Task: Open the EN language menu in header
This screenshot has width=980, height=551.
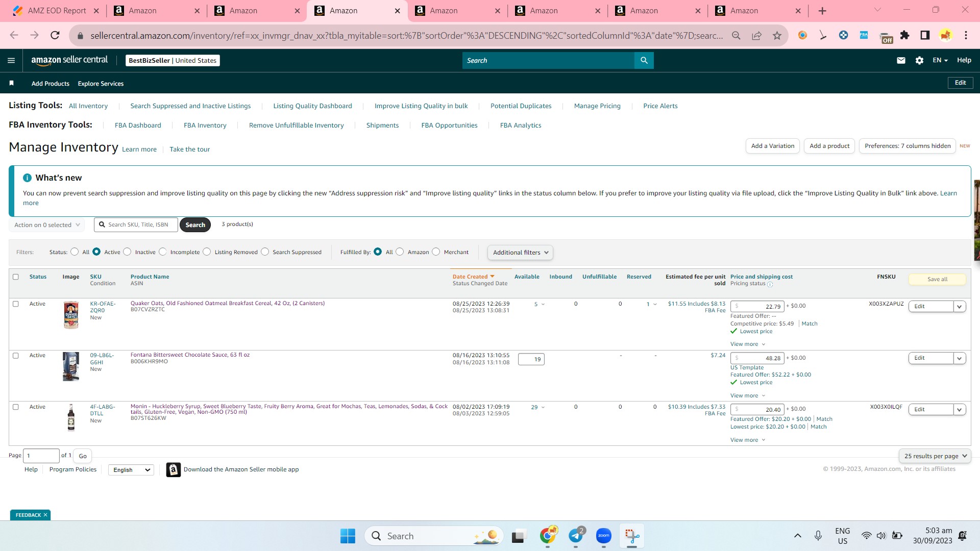Action: 940,60
